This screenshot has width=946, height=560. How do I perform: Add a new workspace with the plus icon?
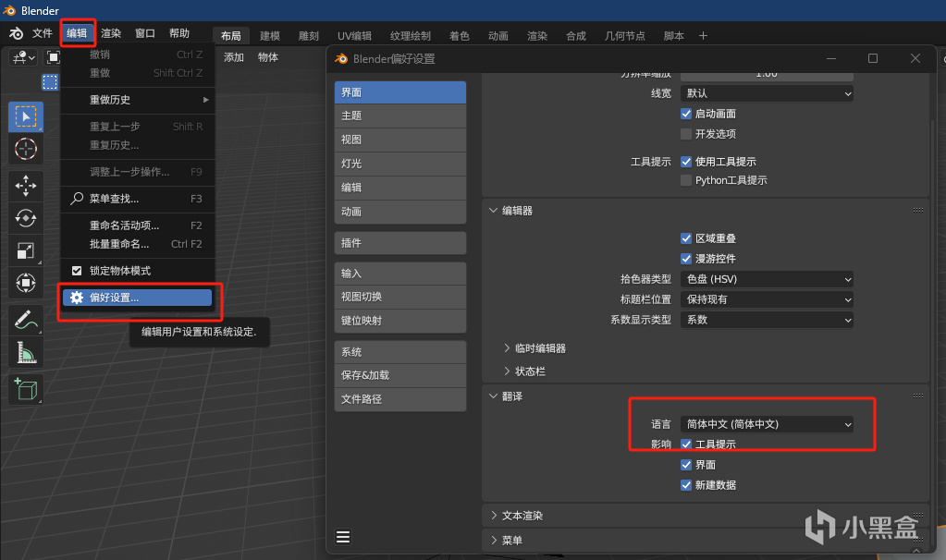703,35
